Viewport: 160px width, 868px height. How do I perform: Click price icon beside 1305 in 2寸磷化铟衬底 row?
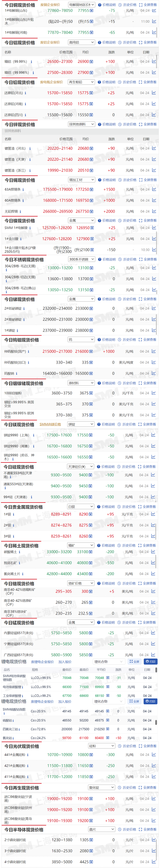coord(91,840)
